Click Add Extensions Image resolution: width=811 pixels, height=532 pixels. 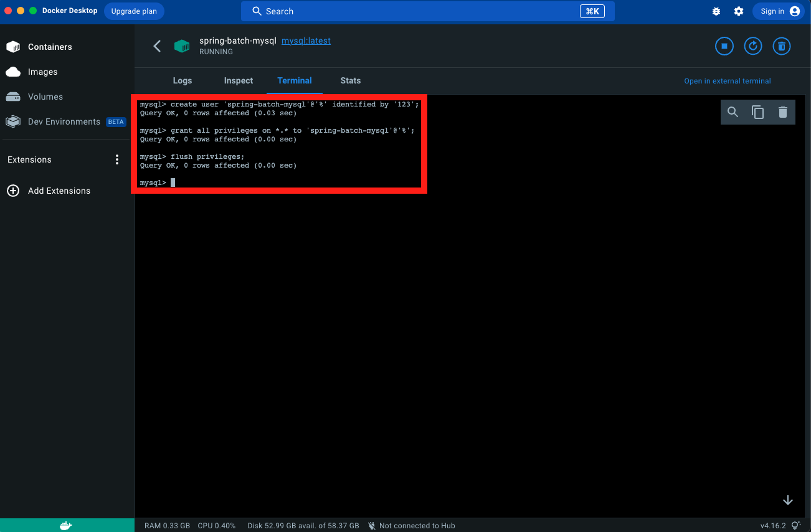[49, 191]
